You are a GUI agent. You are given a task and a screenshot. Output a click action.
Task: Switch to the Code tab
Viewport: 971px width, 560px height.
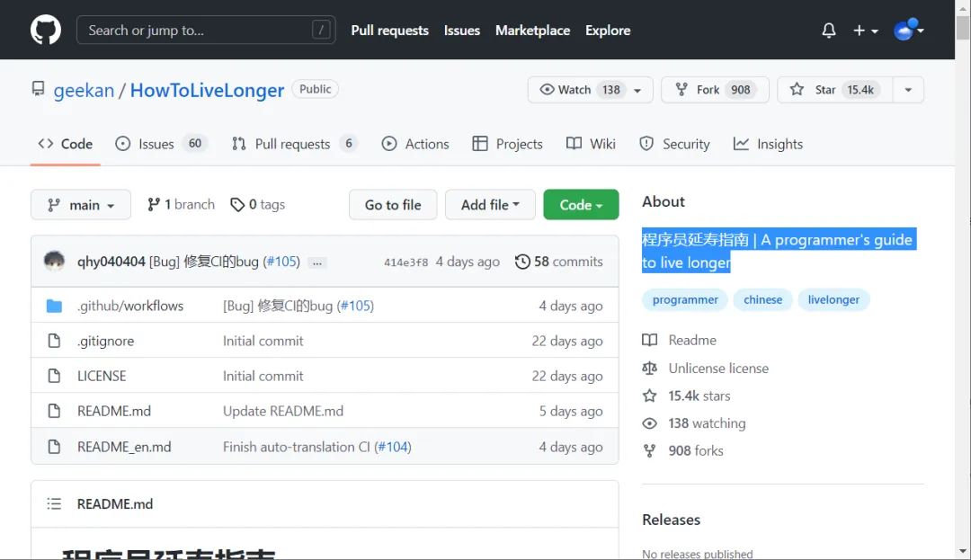point(65,144)
